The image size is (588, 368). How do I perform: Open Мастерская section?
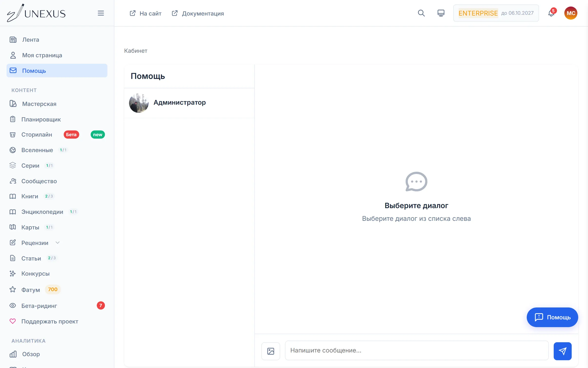pos(57,104)
